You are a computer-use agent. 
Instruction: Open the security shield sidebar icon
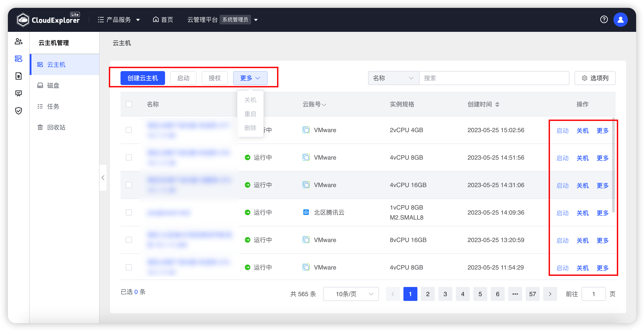[19, 111]
